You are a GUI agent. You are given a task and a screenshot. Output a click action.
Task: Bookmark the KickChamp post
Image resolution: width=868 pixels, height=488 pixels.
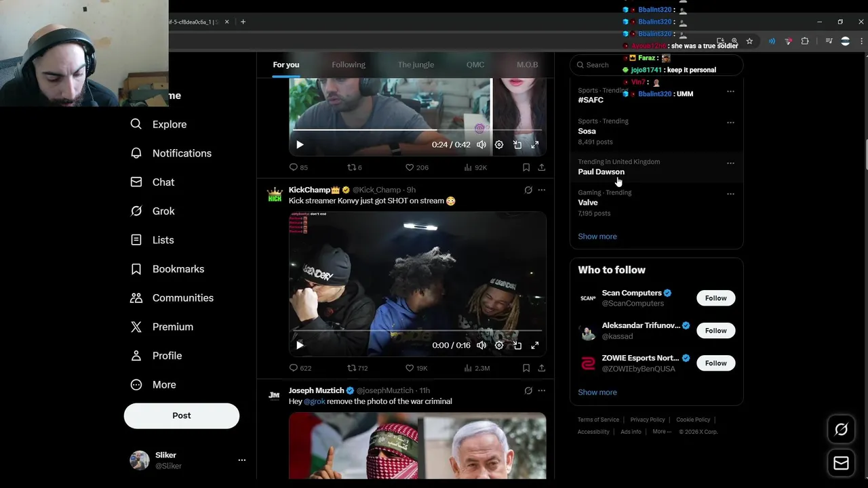526,368
